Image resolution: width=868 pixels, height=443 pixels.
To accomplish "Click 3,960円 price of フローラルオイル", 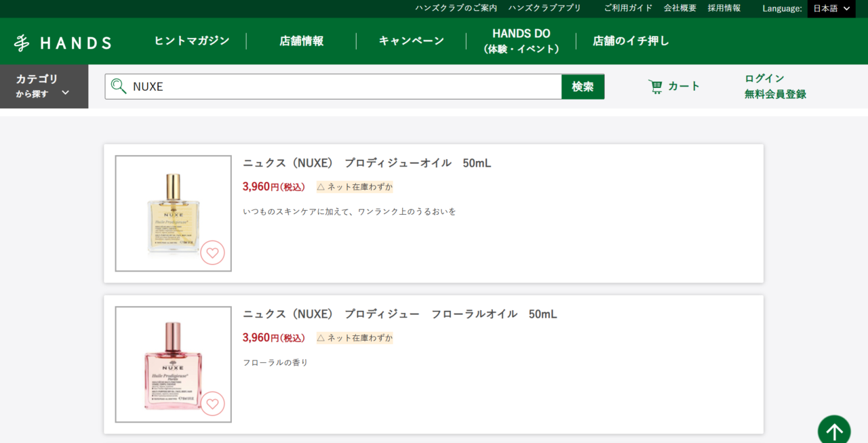I will point(274,337).
